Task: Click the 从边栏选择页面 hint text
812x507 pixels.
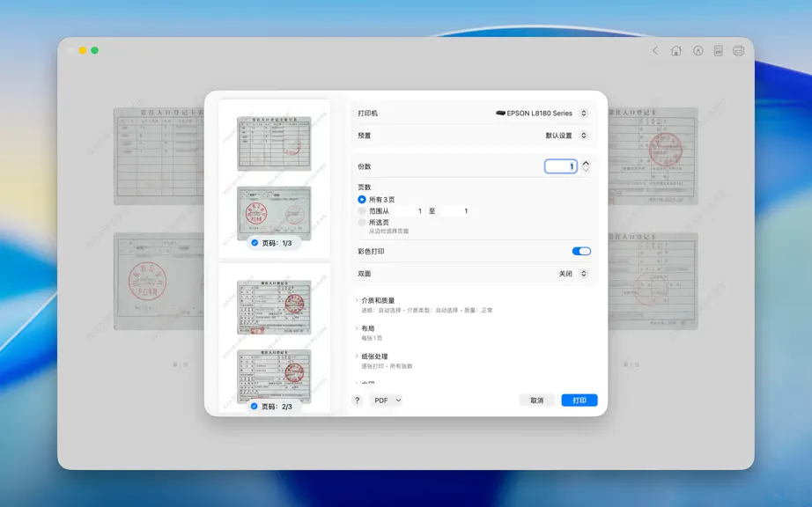Action: [x=389, y=231]
